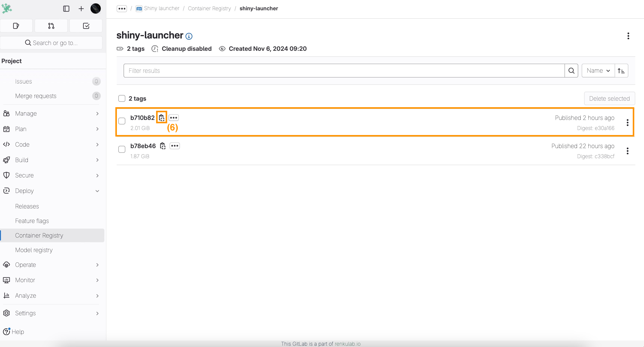
Task: Open merge requests shortcut icon
Action: point(51,26)
